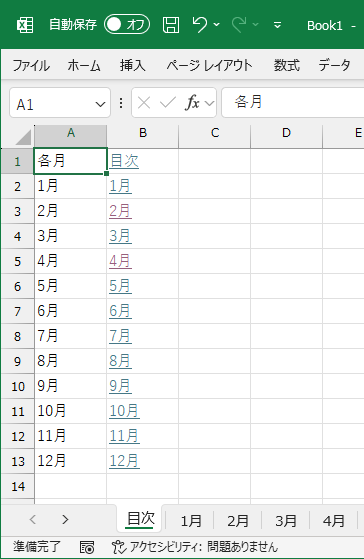The width and height of the screenshot is (364, 559).
Task: Expand the Name Box dropdown
Action: [x=101, y=104]
